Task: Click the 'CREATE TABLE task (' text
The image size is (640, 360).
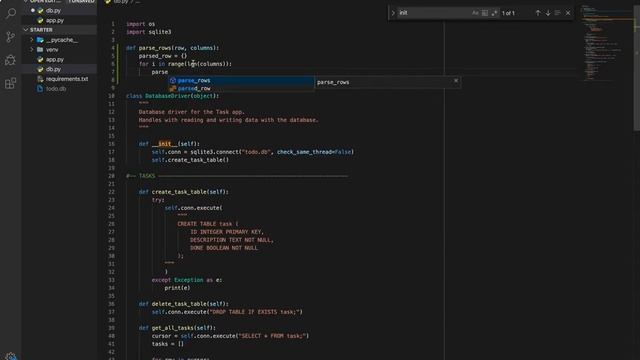Action: pyautogui.click(x=208, y=224)
